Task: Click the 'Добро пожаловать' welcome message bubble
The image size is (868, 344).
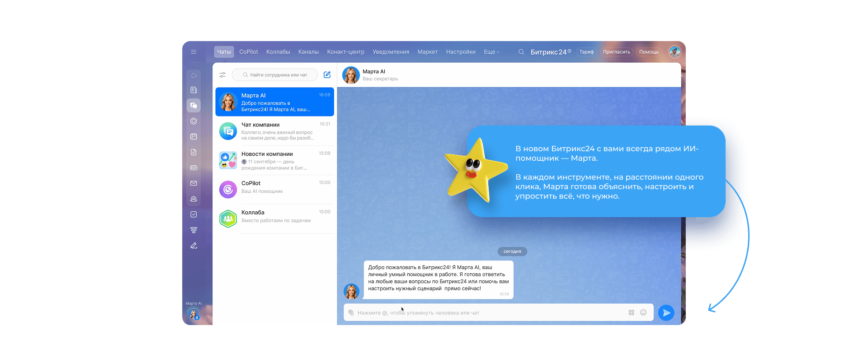Action: tap(439, 280)
